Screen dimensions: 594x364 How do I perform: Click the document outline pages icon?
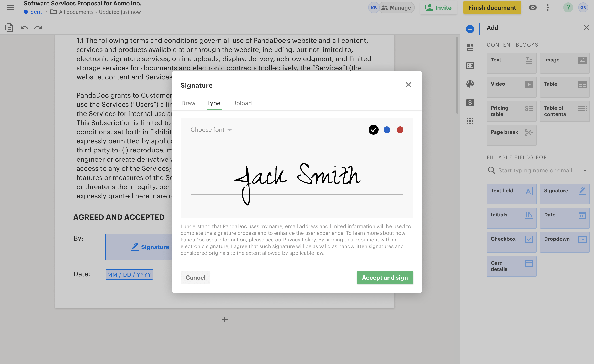(x=9, y=27)
